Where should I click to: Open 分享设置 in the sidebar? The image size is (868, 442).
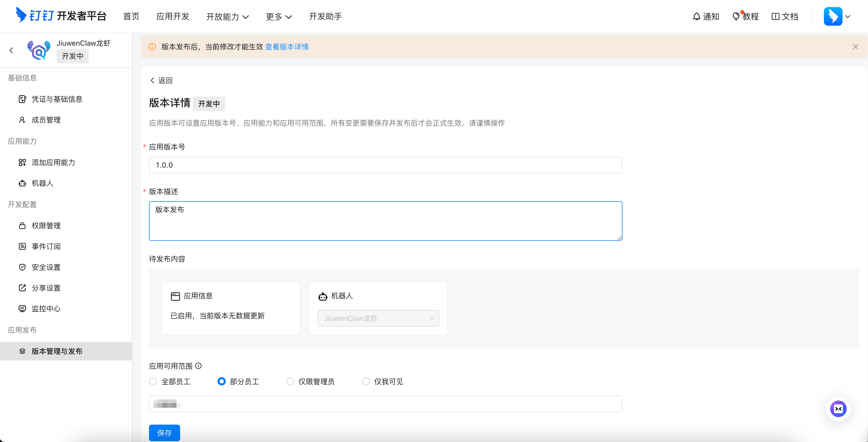click(x=46, y=288)
